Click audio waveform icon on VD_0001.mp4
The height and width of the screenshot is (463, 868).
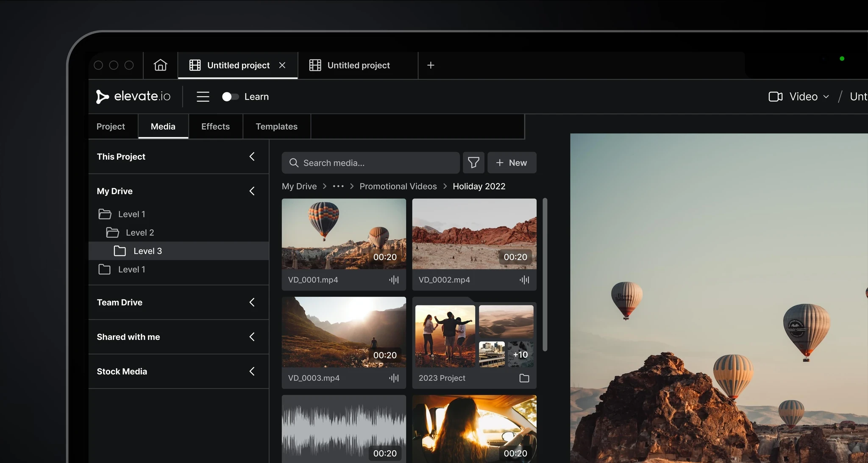(x=394, y=280)
